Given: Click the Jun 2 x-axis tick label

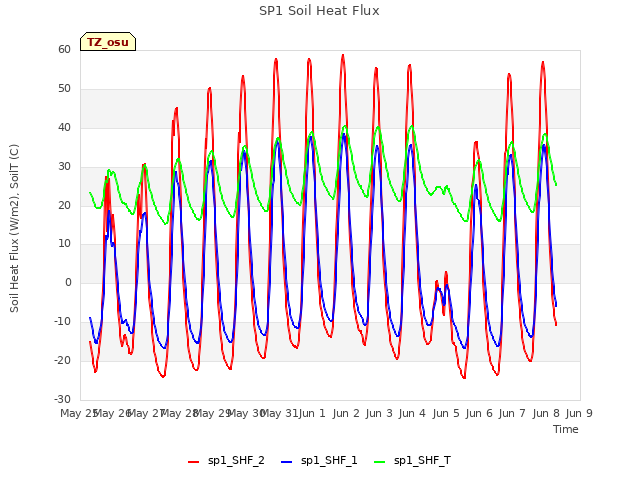Looking at the screenshot, I should (x=346, y=413).
